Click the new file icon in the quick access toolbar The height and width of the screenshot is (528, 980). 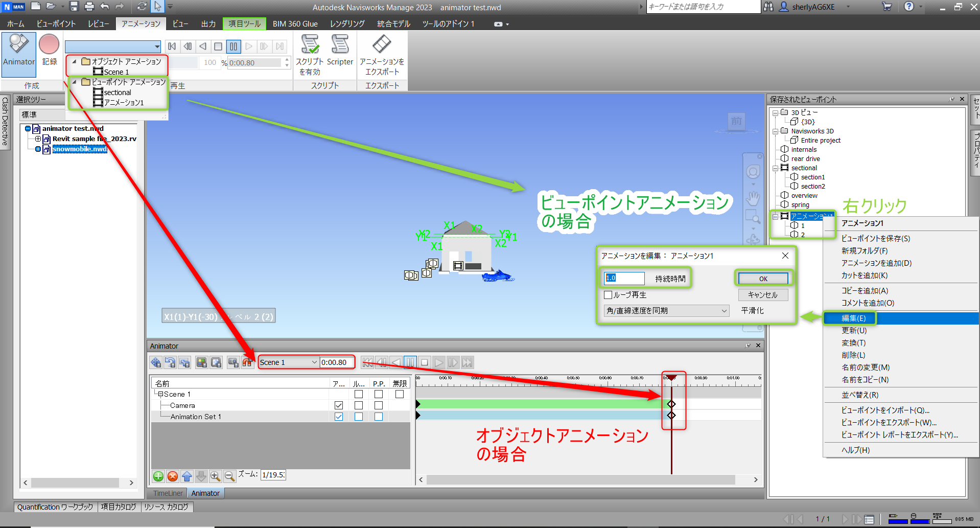click(x=36, y=7)
